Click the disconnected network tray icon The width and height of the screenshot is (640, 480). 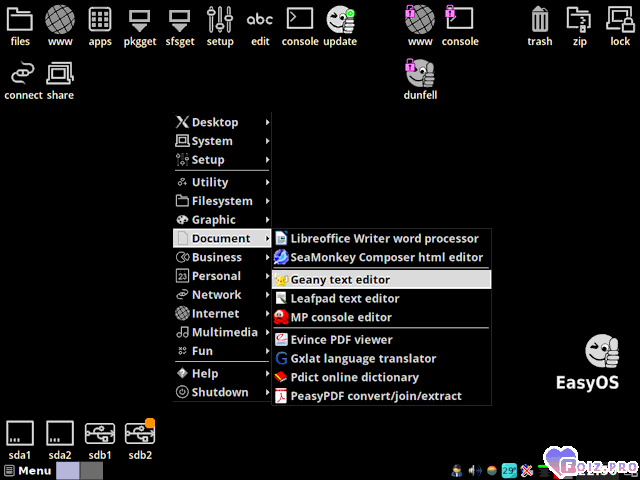tap(527, 471)
